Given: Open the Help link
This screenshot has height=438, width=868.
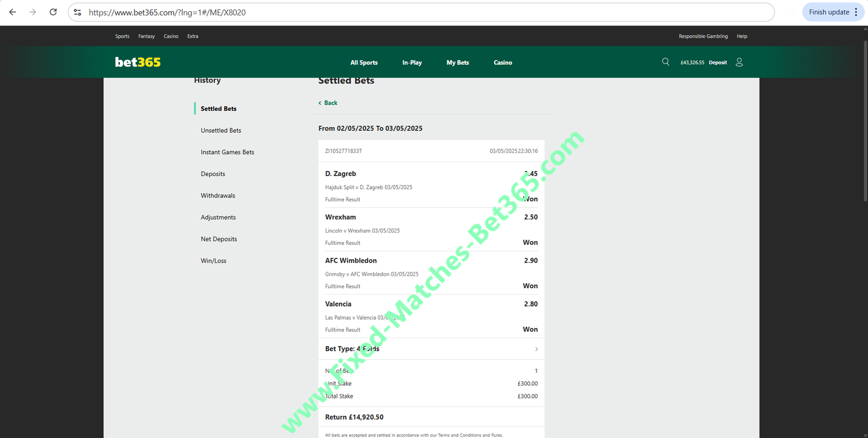Looking at the screenshot, I should click(x=742, y=36).
